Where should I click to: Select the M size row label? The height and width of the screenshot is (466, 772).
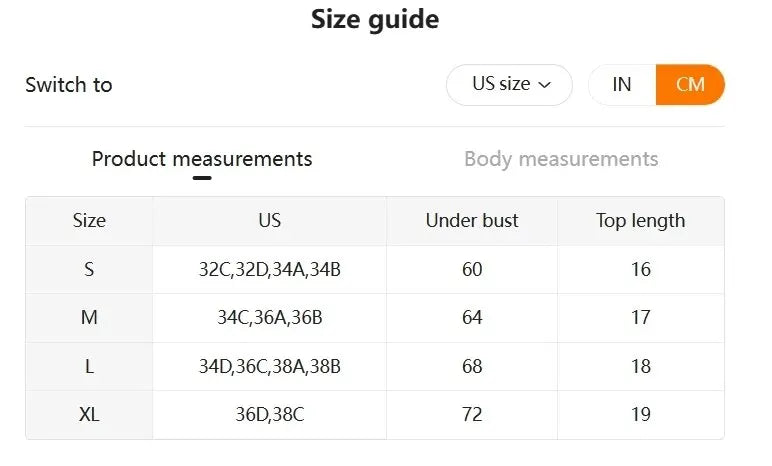pyautogui.click(x=89, y=318)
